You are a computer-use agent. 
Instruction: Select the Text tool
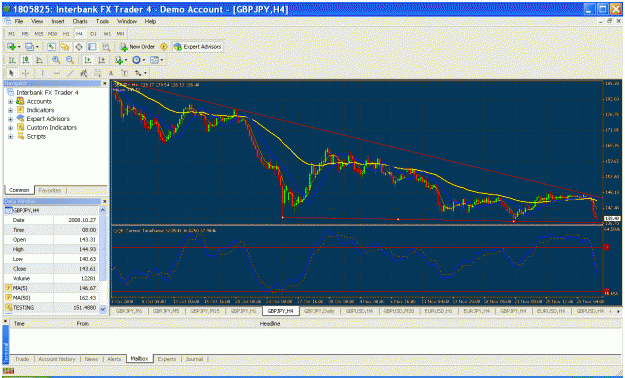111,73
